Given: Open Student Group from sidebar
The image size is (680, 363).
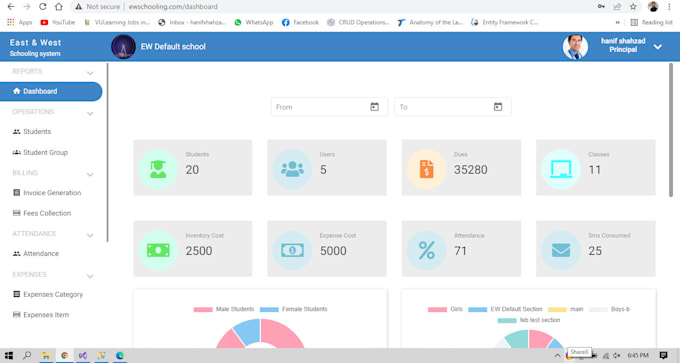Looking at the screenshot, I should [40, 152].
